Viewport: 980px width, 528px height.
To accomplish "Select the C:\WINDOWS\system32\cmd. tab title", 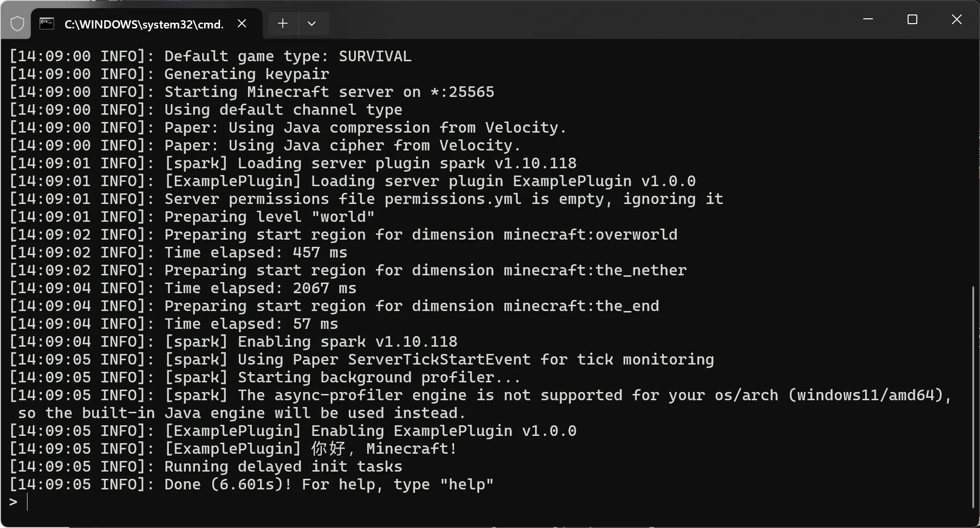I will (x=144, y=24).
